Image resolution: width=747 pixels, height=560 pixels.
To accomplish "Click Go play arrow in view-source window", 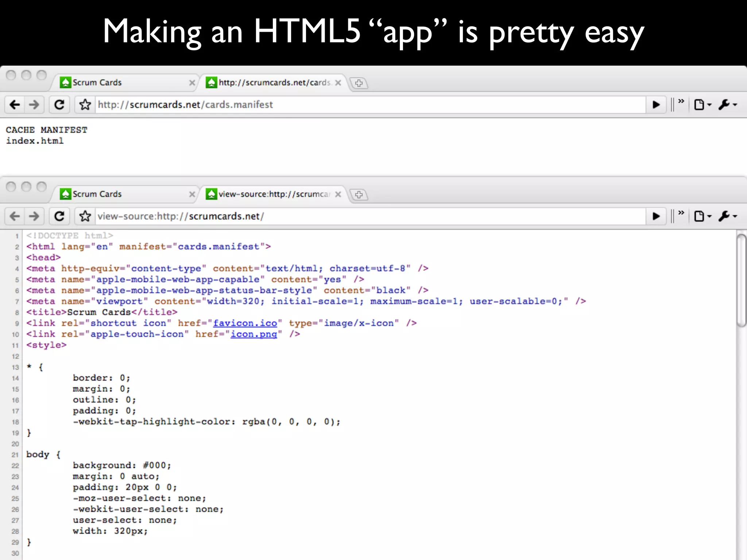I will [x=656, y=217].
